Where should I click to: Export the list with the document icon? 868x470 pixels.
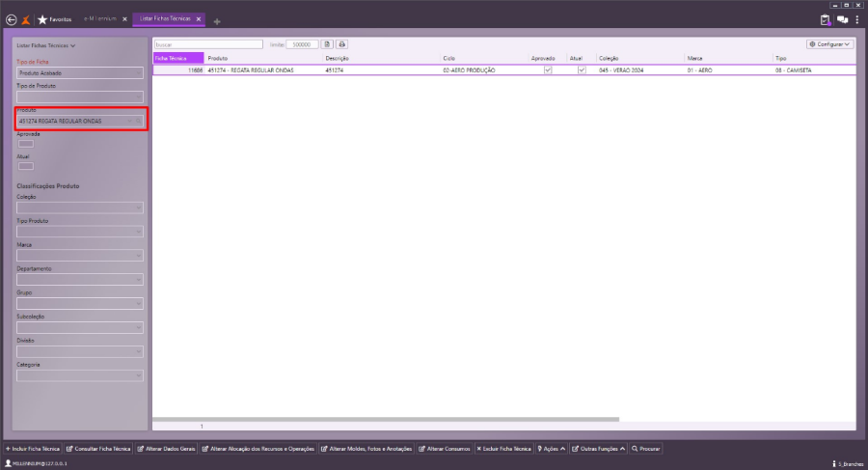[327, 44]
